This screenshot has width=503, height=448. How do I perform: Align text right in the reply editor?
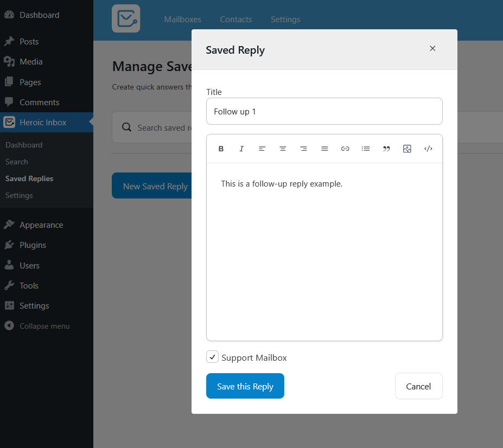point(303,149)
